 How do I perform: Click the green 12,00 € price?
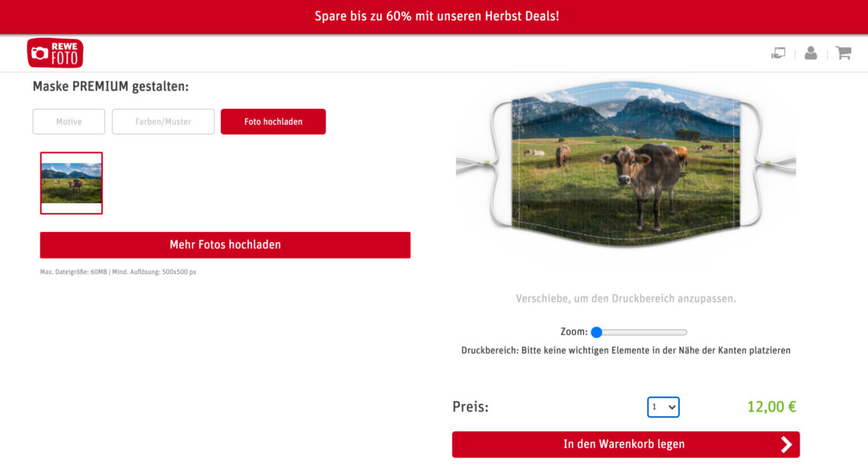point(771,407)
